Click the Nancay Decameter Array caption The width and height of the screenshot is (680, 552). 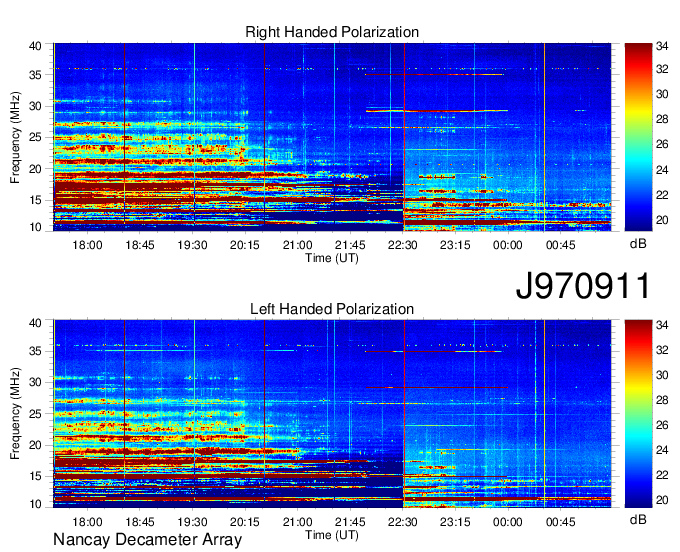point(147,540)
